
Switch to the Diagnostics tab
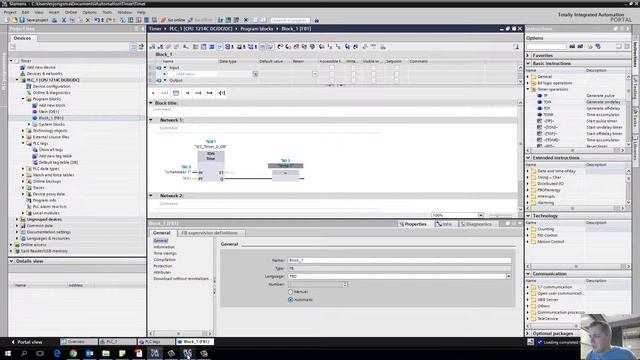click(x=475, y=224)
